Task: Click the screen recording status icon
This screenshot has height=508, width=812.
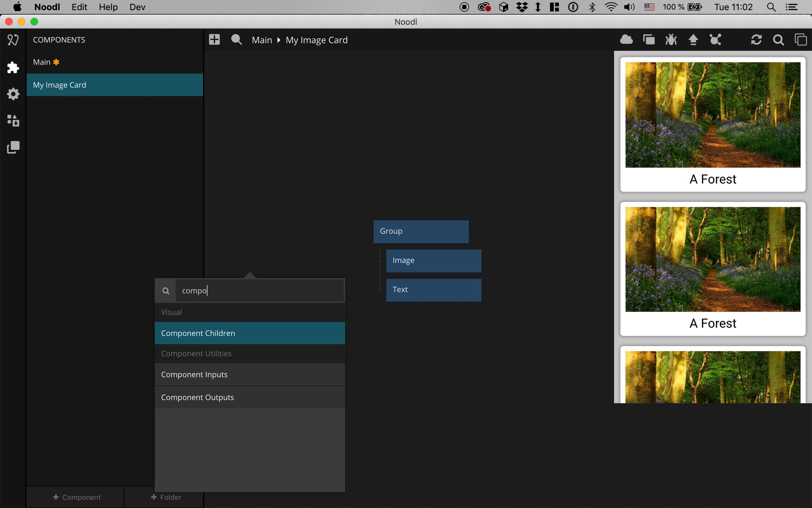Action: click(x=464, y=7)
